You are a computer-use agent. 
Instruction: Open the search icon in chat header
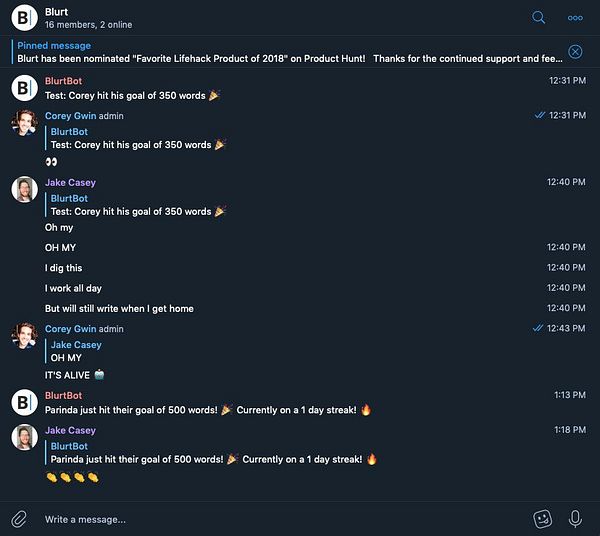pos(539,18)
